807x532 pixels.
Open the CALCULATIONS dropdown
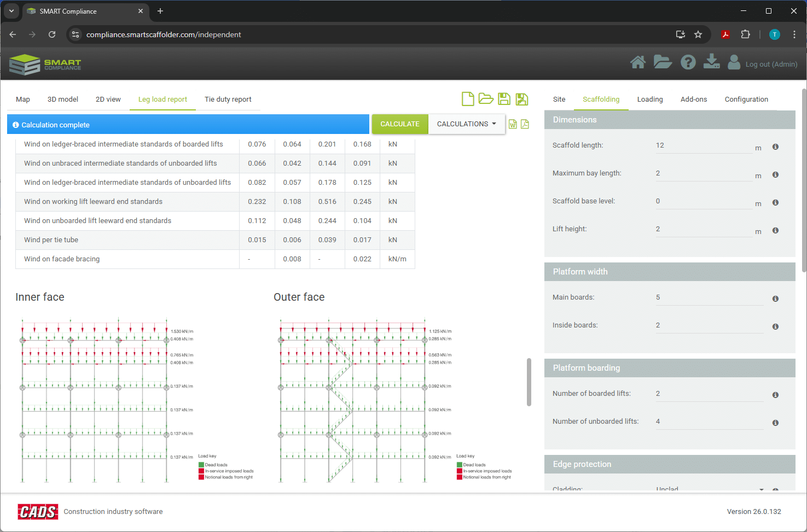tap(466, 124)
